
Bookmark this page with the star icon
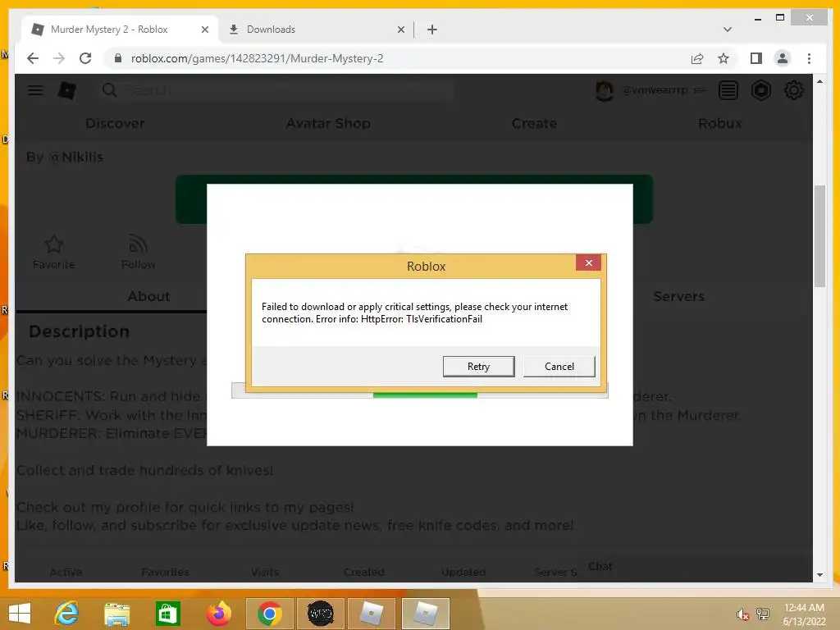[x=724, y=58]
